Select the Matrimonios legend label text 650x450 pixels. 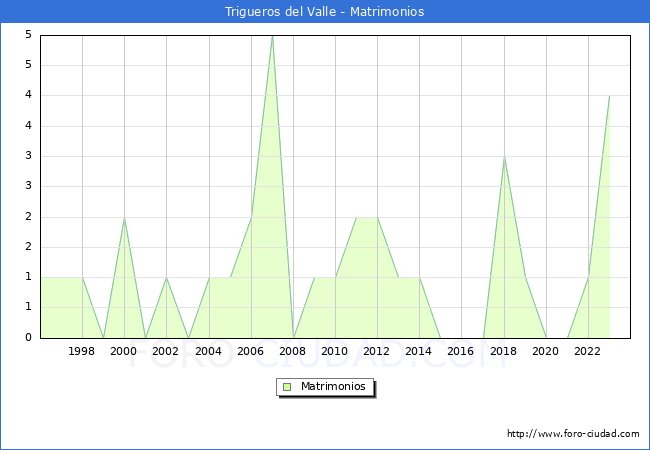point(332,386)
